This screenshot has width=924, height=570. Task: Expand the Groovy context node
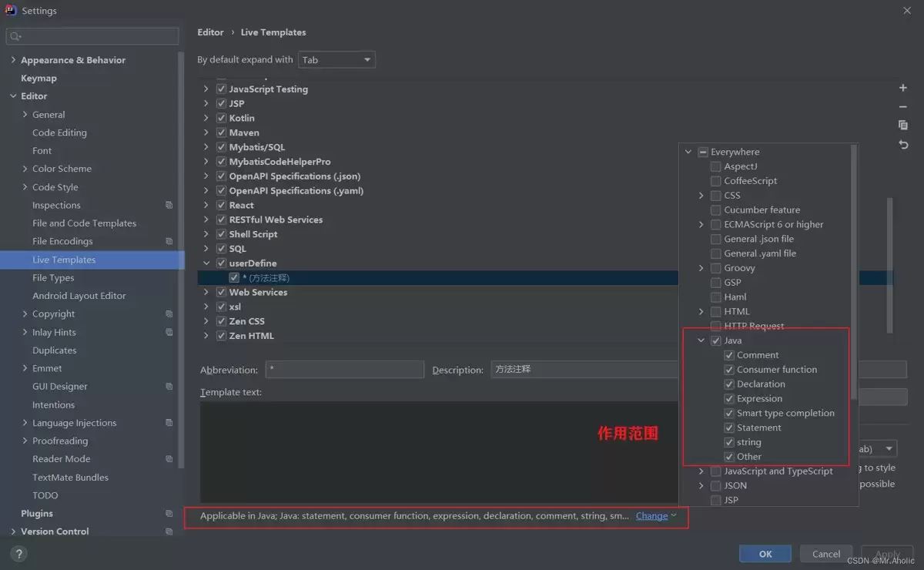click(701, 268)
